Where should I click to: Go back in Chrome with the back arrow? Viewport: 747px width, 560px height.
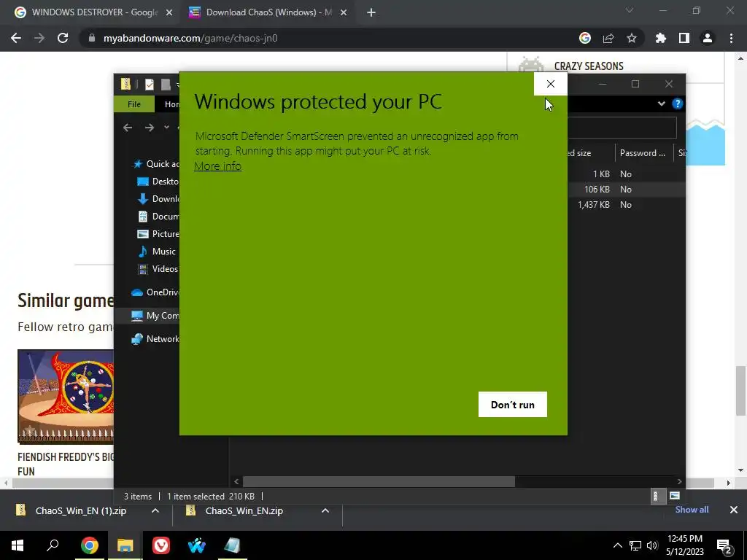point(16,38)
